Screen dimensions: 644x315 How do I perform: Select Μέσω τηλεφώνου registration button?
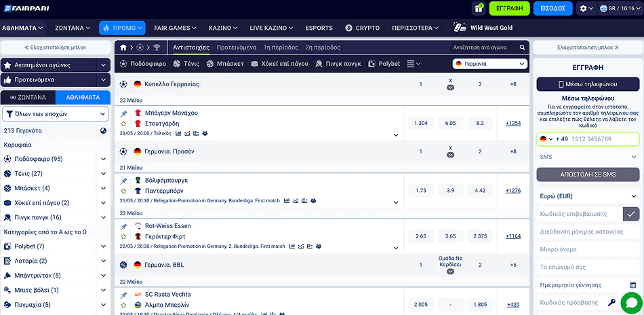pos(588,84)
